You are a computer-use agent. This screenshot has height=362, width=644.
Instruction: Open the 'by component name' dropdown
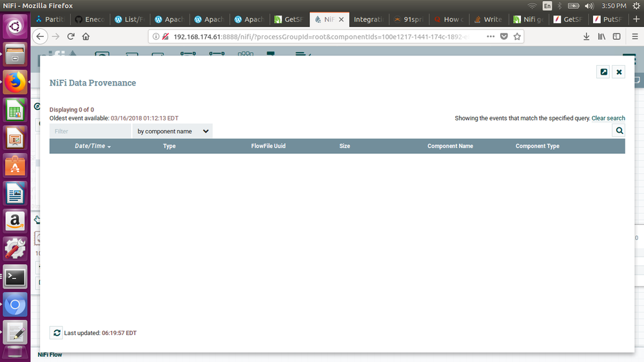[173, 131]
